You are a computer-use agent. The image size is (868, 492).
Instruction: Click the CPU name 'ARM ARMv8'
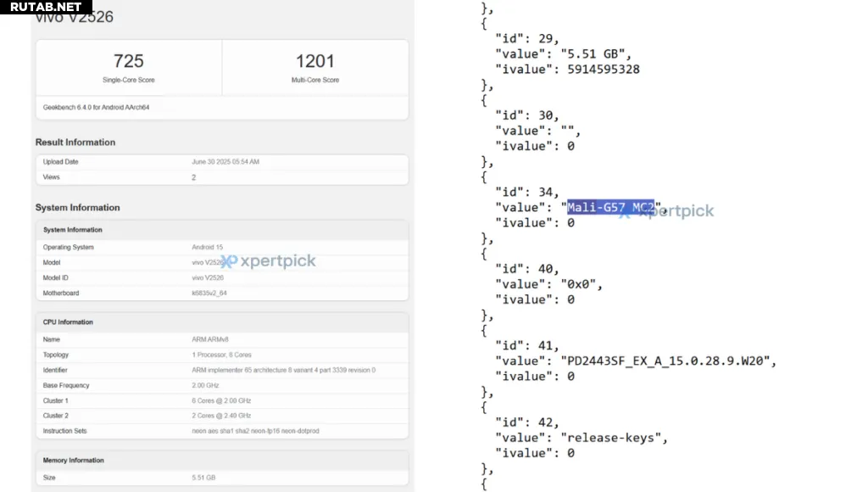click(210, 339)
